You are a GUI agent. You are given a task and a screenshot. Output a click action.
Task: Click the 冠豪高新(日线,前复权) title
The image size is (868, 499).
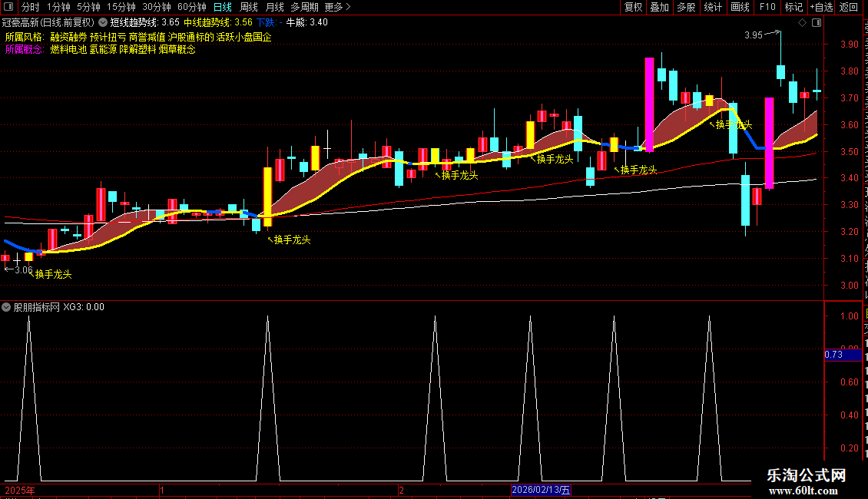pos(48,23)
